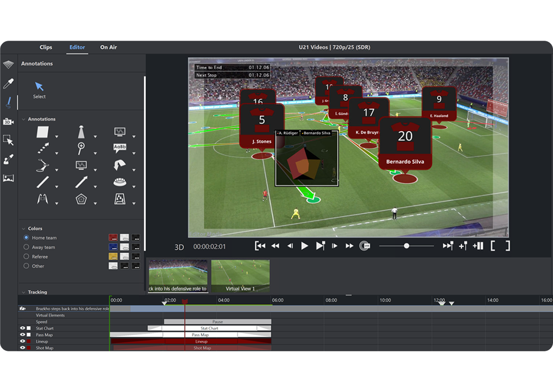
Task: Click the red Home team color swatch
Action: pyautogui.click(x=113, y=238)
